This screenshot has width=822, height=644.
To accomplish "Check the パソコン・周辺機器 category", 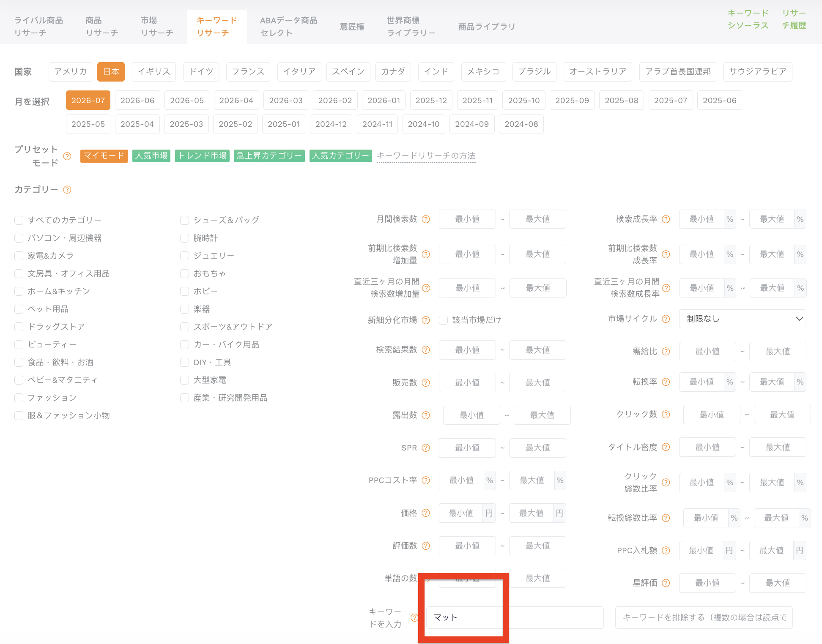I will click(19, 238).
